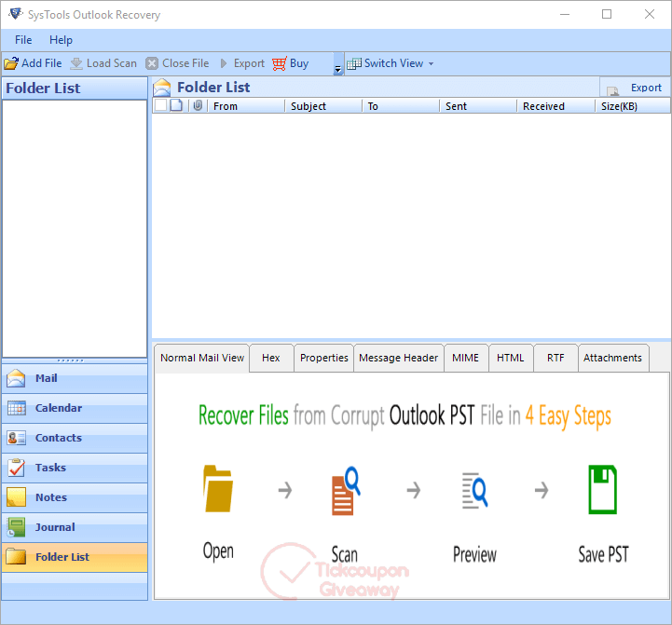Expand the Switch View dropdown arrow
This screenshot has width=672, height=625.
(431, 64)
